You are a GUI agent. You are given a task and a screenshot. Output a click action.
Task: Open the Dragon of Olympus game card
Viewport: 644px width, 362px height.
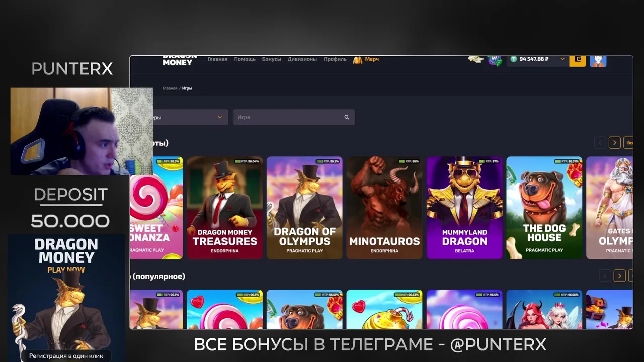304,208
